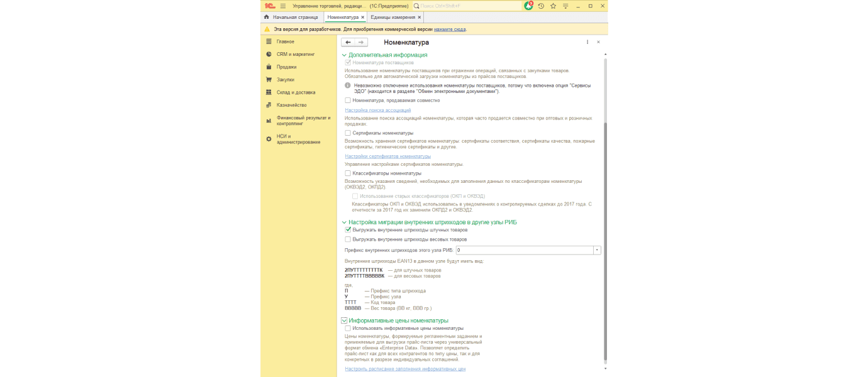Go forward with the right arrow button
Screen dimensions: 868x377
(361, 42)
